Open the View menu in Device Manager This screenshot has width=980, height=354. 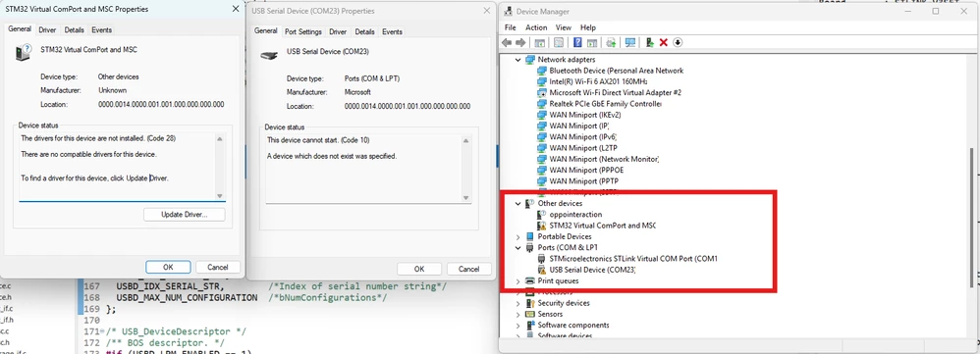[x=564, y=27]
